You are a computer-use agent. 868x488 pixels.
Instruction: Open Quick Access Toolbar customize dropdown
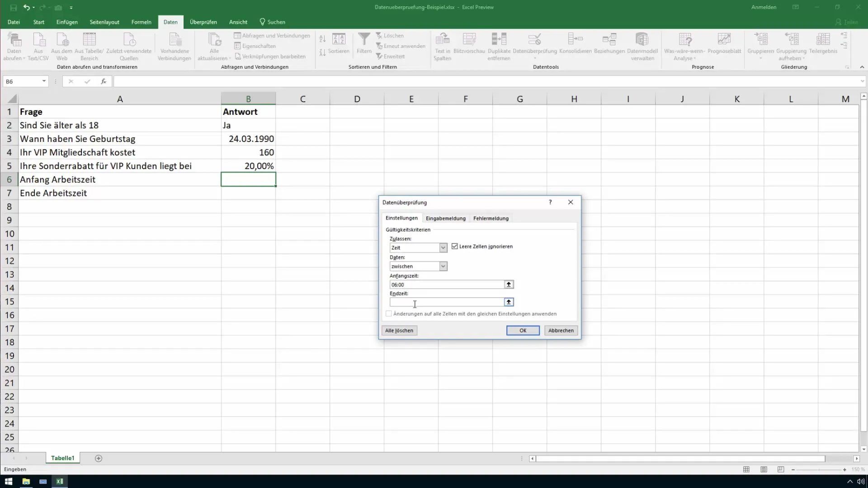[x=71, y=8]
